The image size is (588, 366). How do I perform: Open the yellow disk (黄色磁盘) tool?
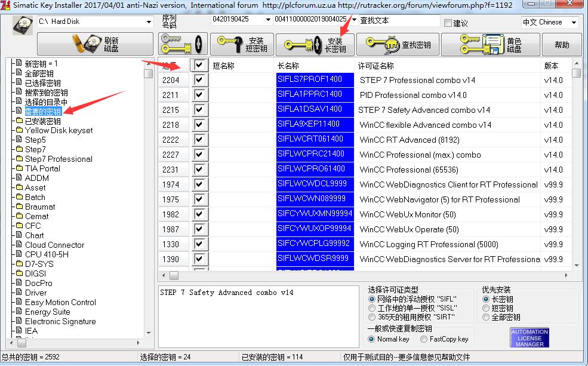click(x=490, y=44)
